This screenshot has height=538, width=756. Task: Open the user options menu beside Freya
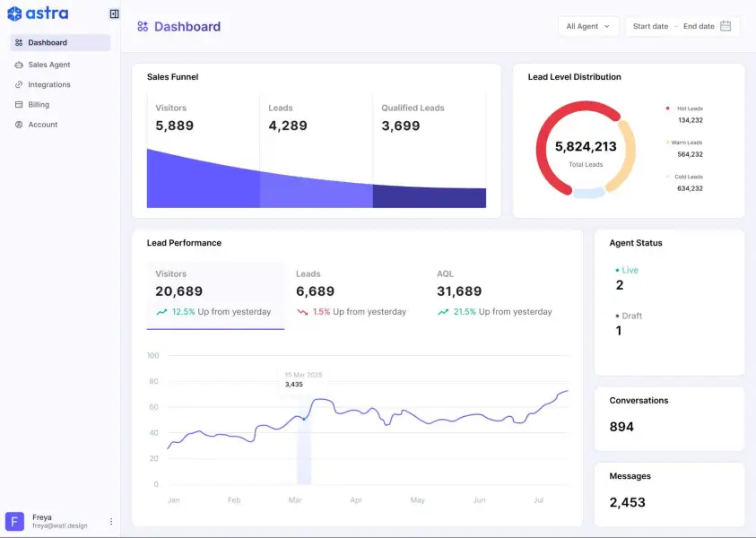(110, 521)
